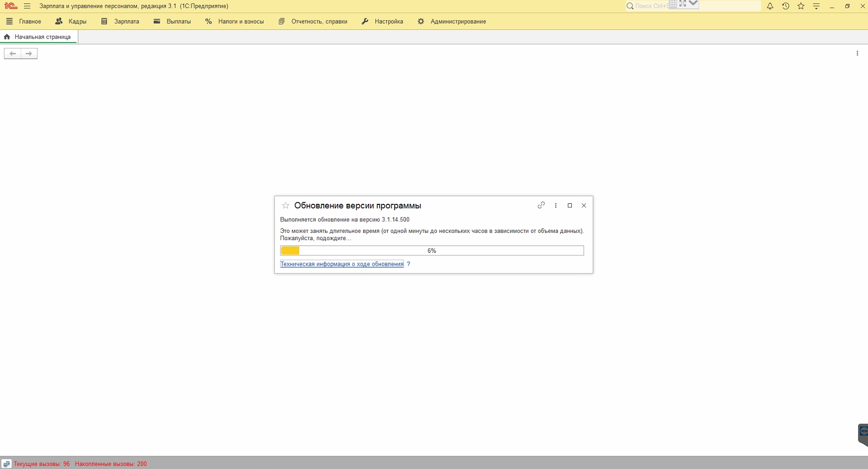This screenshot has width=868, height=469.
Task: Open the service and settings dropdown icon
Action: 816,6
